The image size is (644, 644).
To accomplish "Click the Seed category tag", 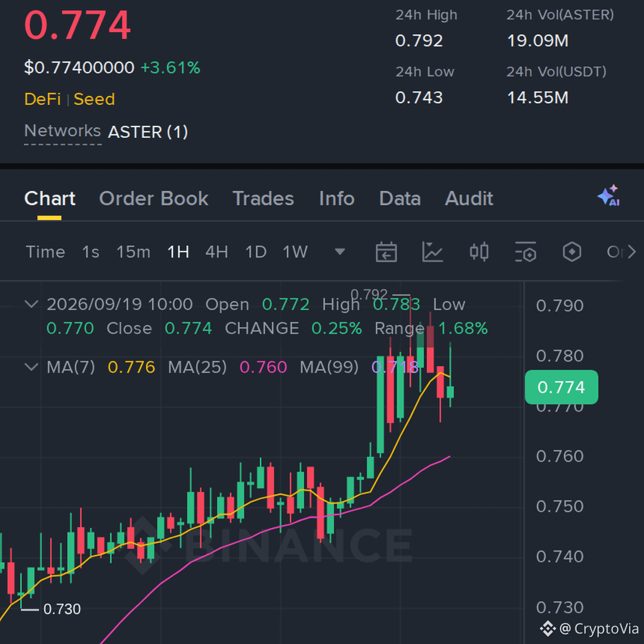I will click(x=94, y=99).
